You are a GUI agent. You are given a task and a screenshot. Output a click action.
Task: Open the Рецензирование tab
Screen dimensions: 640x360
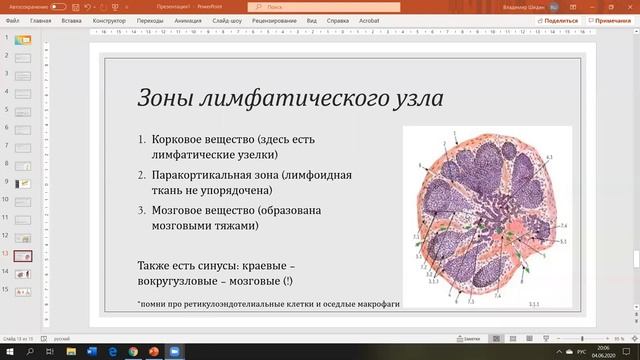(x=274, y=20)
